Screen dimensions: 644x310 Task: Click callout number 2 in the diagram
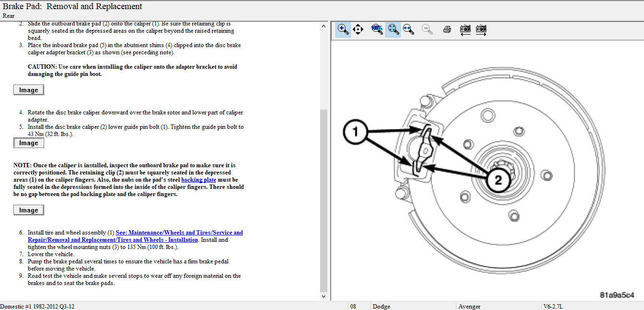(499, 180)
